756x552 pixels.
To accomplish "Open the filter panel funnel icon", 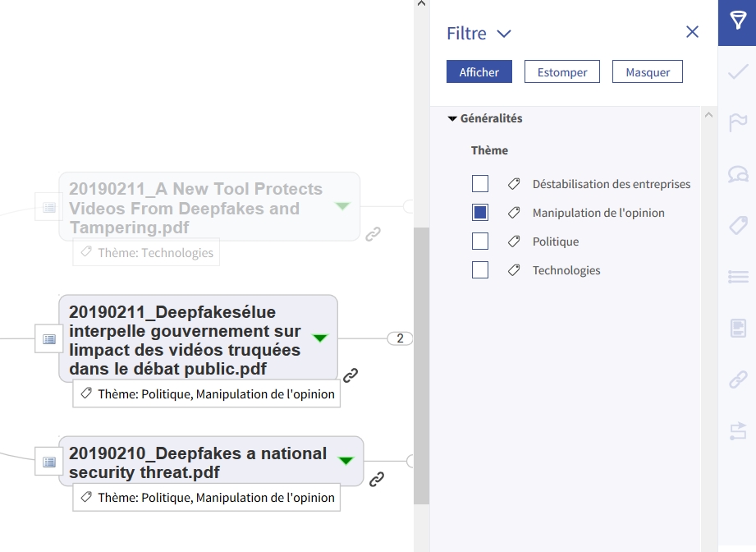I will pos(738,21).
